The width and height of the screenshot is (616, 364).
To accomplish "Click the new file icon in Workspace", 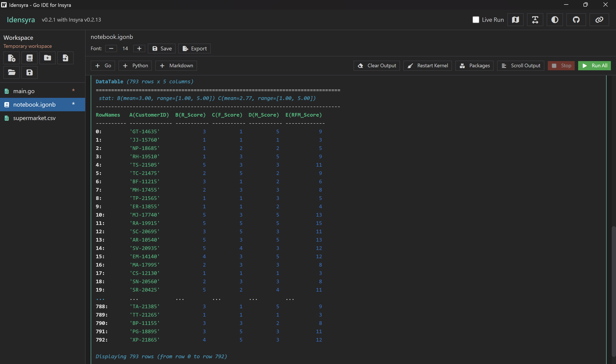I will pos(12,58).
